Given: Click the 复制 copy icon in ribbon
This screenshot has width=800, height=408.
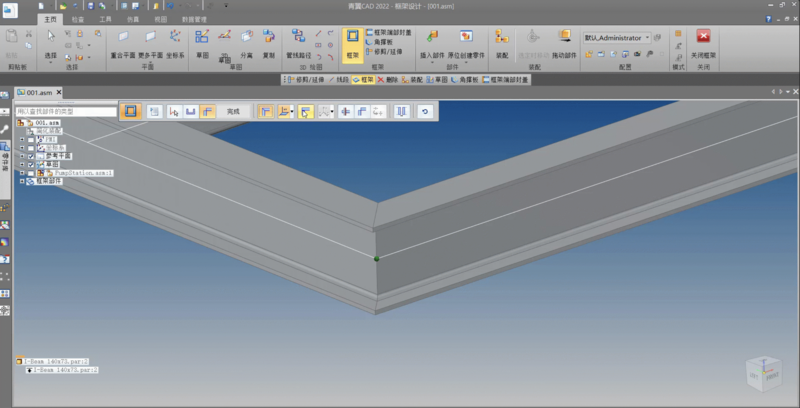Looking at the screenshot, I should coord(269,42).
